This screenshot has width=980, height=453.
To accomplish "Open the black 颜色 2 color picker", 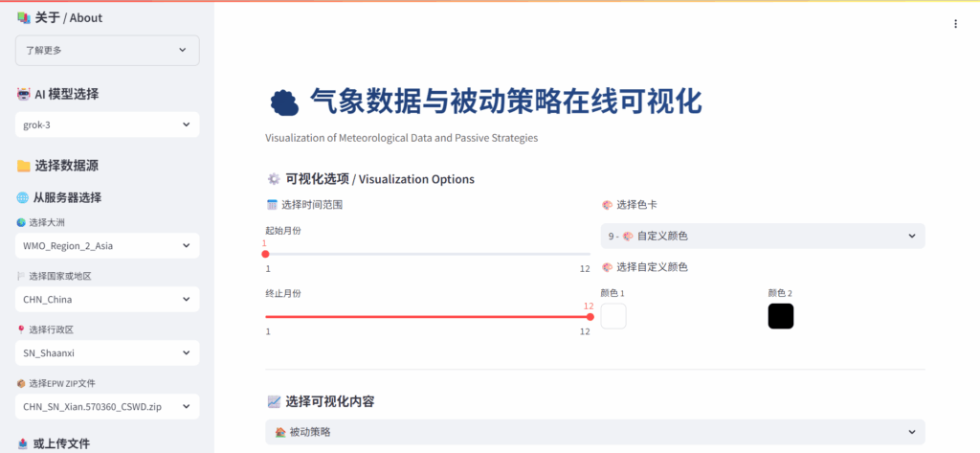I will click(781, 316).
